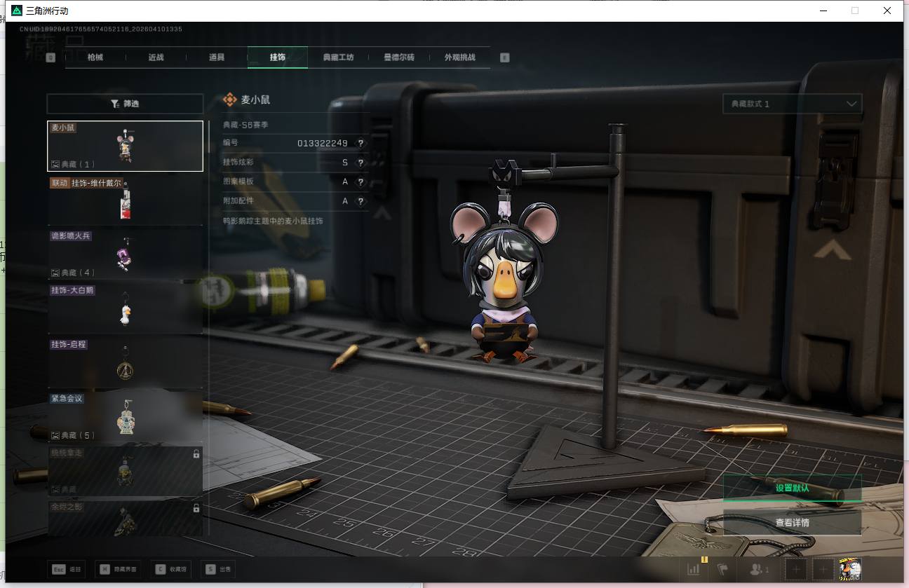Open the stats bar chart icon
This screenshot has width=909, height=588.
click(694, 569)
